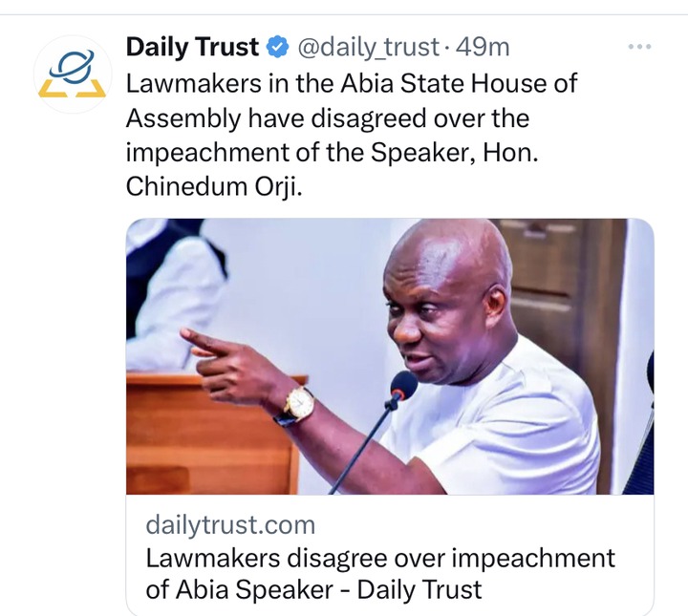Screen dimensions: 688x616
Task: Open headline 'Lawmakers disagree over impeachment'
Action: (380, 559)
